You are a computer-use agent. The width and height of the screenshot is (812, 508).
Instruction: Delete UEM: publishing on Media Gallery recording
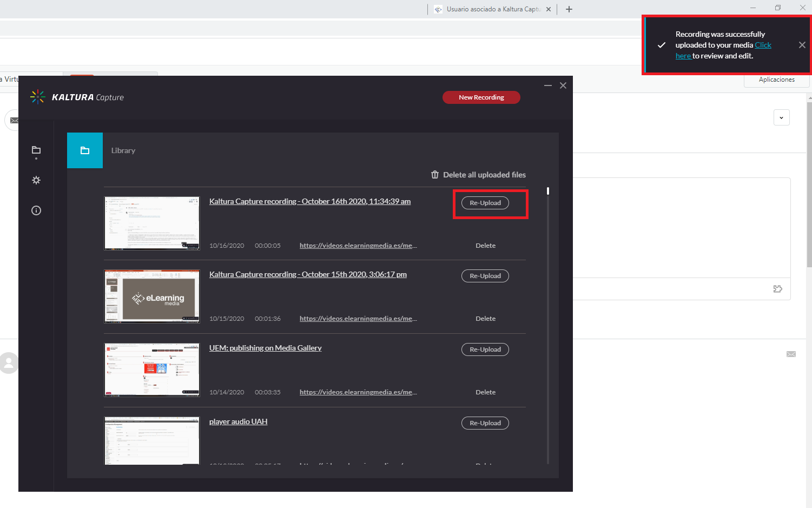[x=486, y=392]
